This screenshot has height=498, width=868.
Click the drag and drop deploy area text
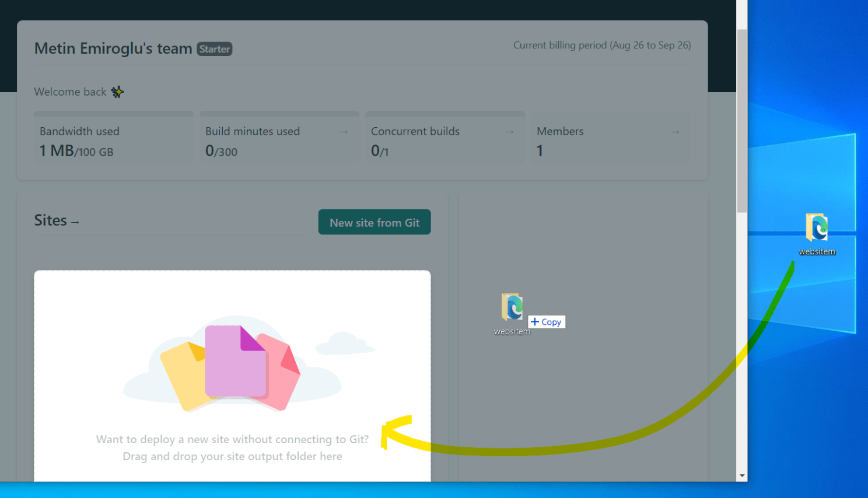coord(232,448)
